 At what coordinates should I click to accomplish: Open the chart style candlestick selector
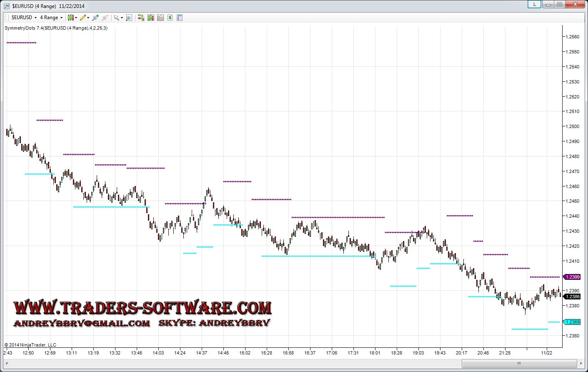point(71,18)
